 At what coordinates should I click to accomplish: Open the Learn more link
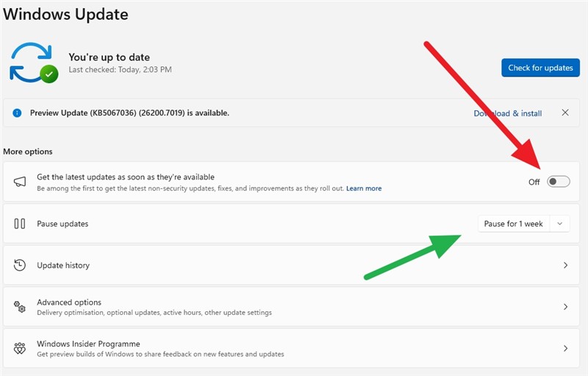[364, 189]
